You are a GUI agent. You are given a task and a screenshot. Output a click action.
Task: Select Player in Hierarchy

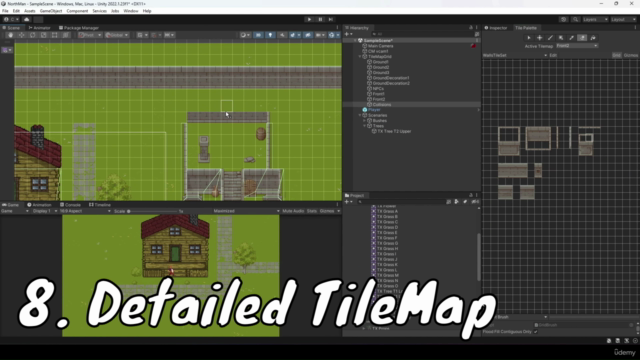click(x=374, y=110)
